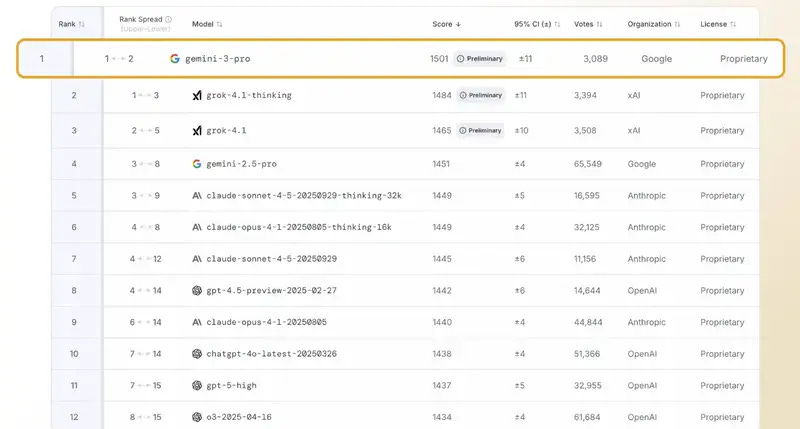Image resolution: width=800 pixels, height=429 pixels.
Task: Click the Model column header label
Action: [203, 24]
